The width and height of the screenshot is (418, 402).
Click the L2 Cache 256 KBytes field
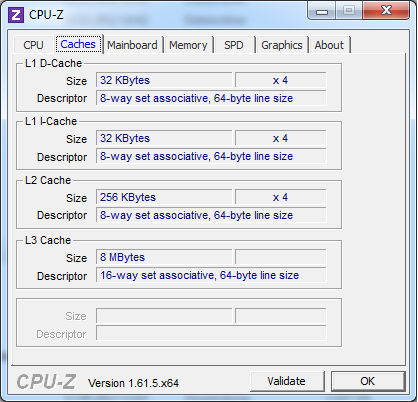164,197
